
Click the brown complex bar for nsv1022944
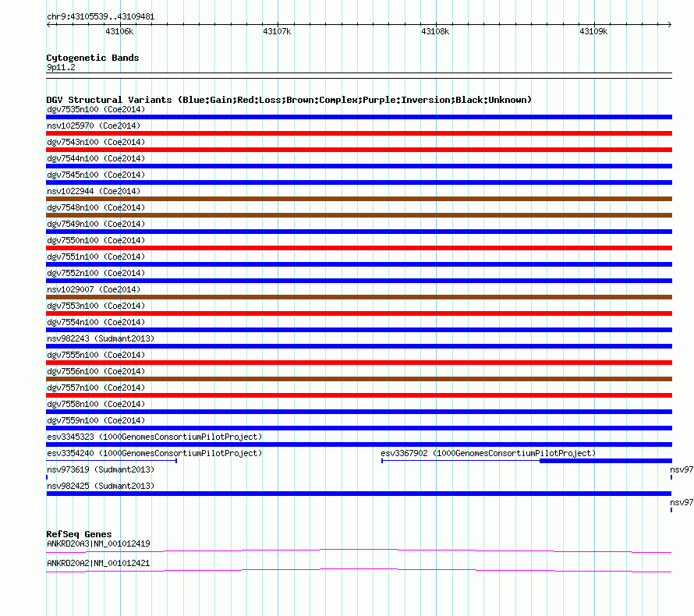(359, 199)
